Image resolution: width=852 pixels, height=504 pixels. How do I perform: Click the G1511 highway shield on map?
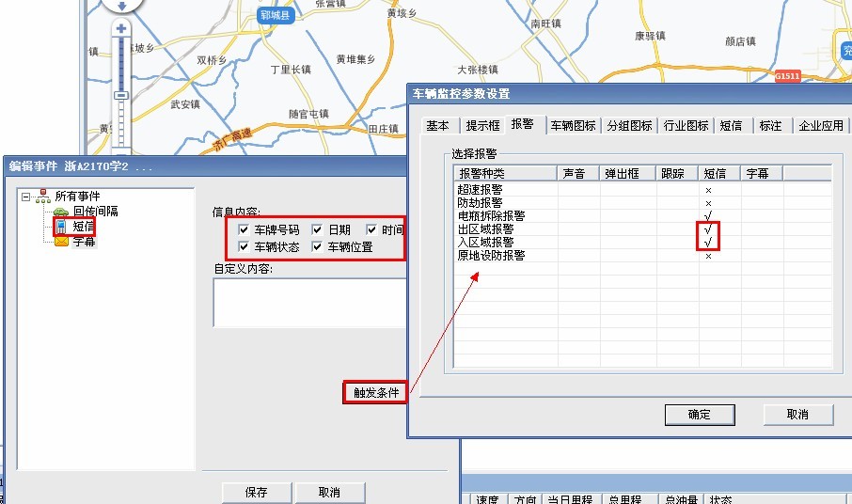pyautogui.click(x=787, y=75)
